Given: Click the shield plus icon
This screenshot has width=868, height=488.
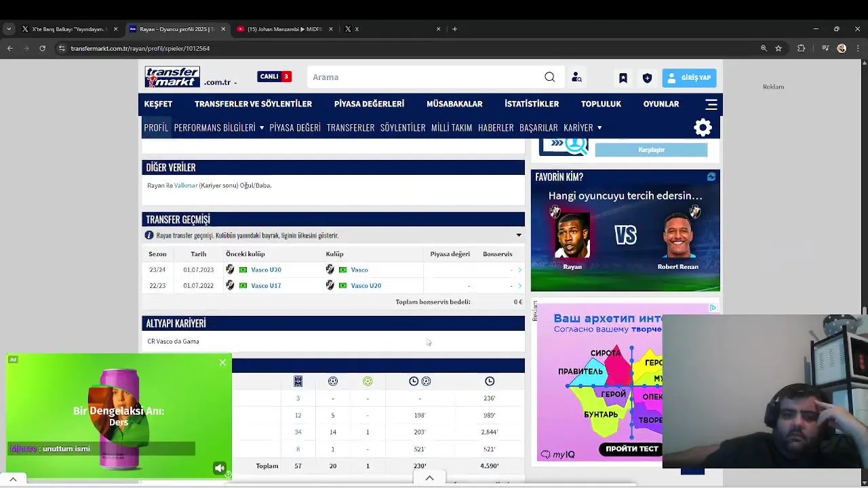Looking at the screenshot, I should point(647,78).
